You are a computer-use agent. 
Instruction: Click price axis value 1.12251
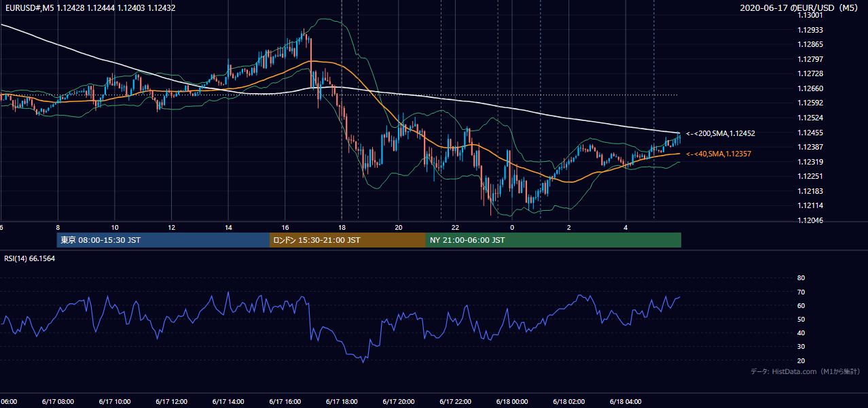810,176
